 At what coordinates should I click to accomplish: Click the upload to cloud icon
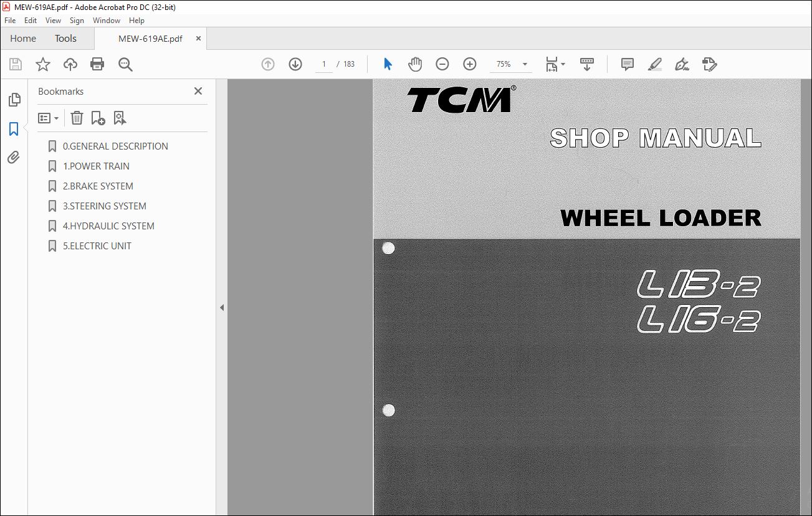(70, 64)
